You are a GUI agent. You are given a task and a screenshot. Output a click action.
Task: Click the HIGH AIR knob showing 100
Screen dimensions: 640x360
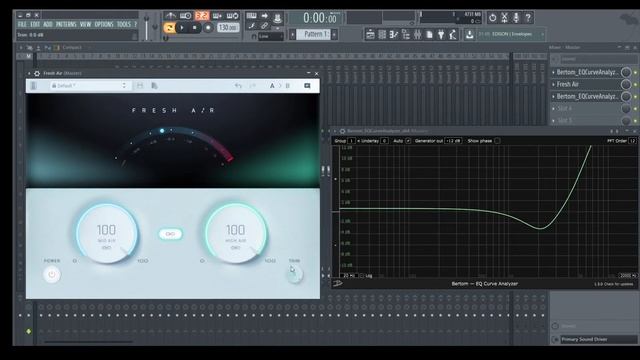[x=236, y=233]
